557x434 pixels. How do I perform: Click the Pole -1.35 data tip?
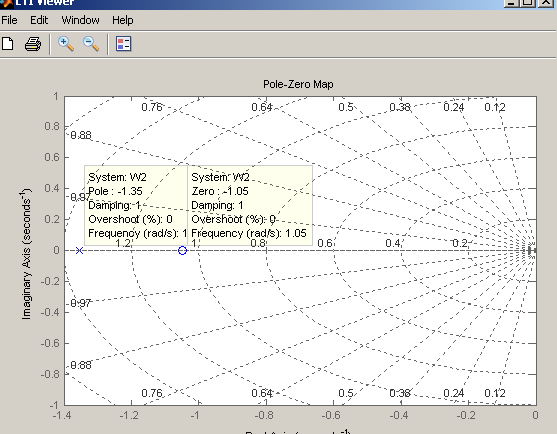pos(136,205)
